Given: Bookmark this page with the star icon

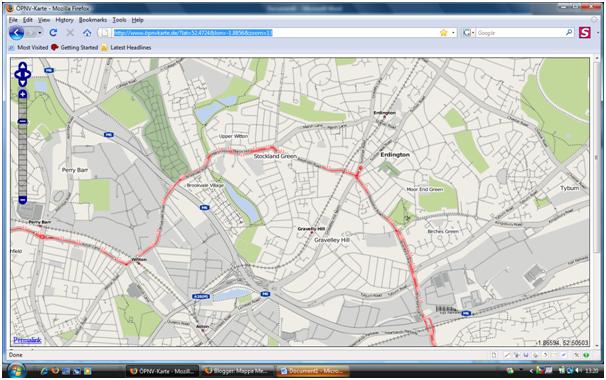Looking at the screenshot, I should (443, 33).
